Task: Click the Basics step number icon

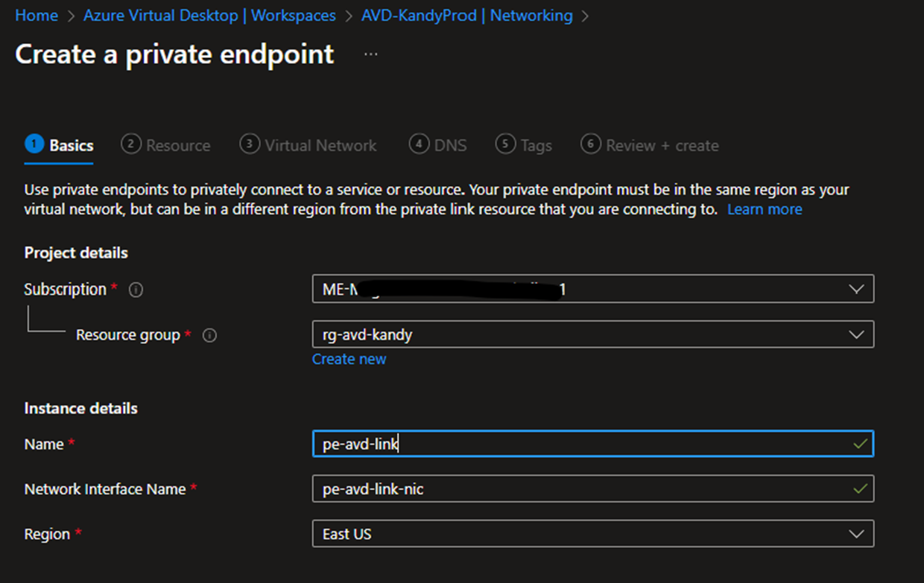Action: click(34, 144)
